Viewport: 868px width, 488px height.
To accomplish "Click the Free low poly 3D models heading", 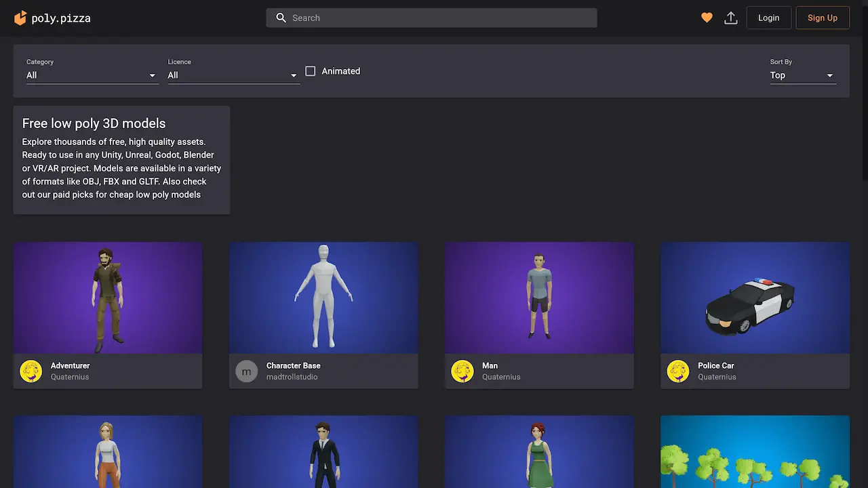I will tap(94, 123).
